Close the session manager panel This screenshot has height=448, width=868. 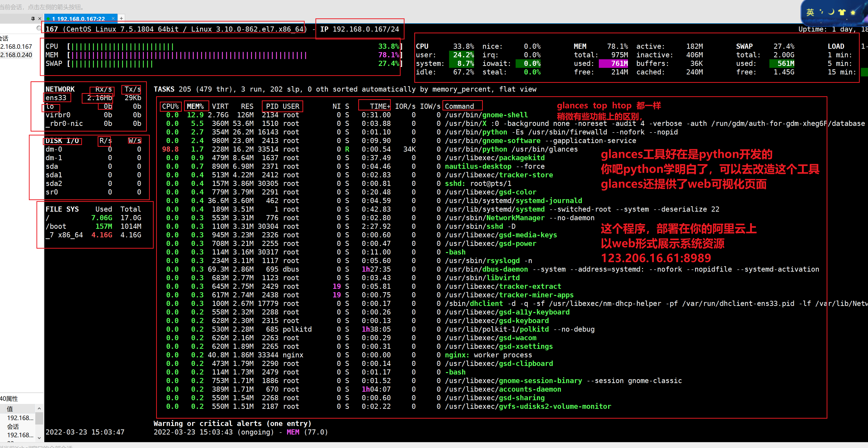[x=40, y=19]
